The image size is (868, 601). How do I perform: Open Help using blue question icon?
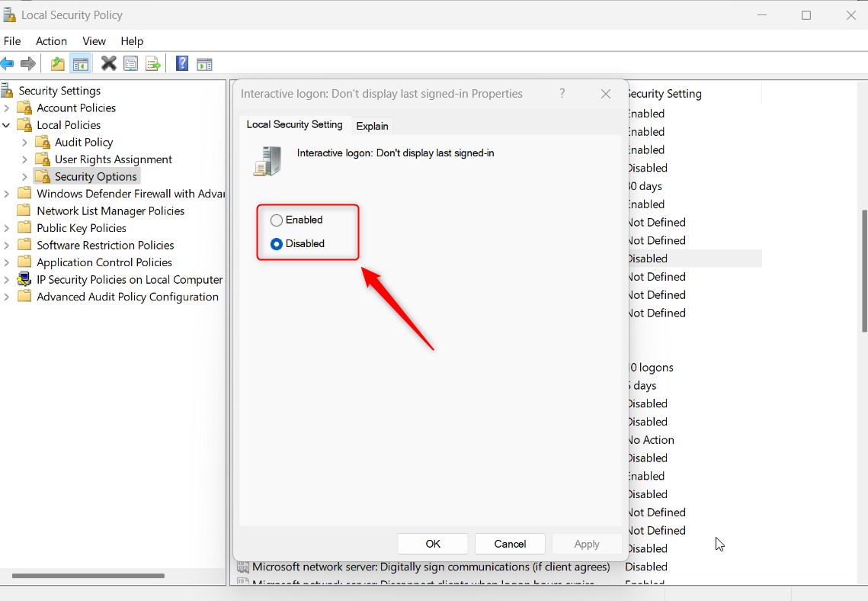[x=182, y=64]
